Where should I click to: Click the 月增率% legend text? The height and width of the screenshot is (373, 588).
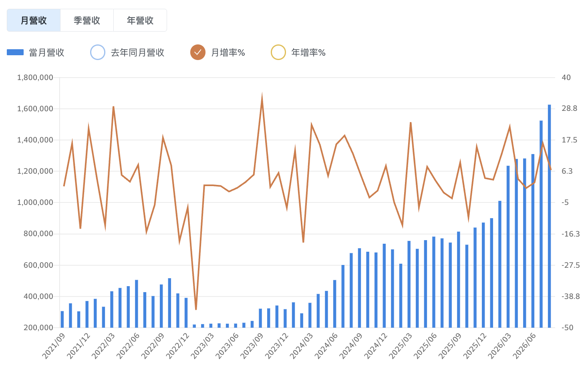coord(228,52)
